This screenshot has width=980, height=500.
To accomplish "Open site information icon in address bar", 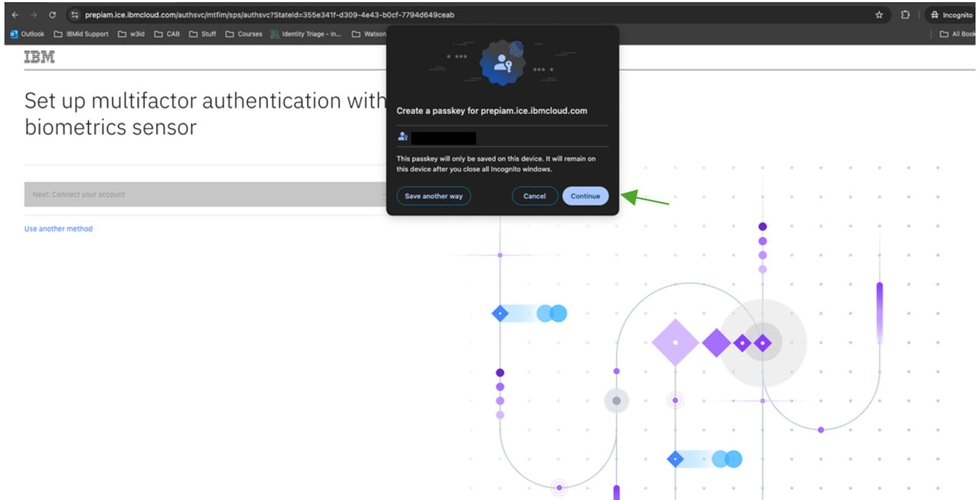I will 75,15.
